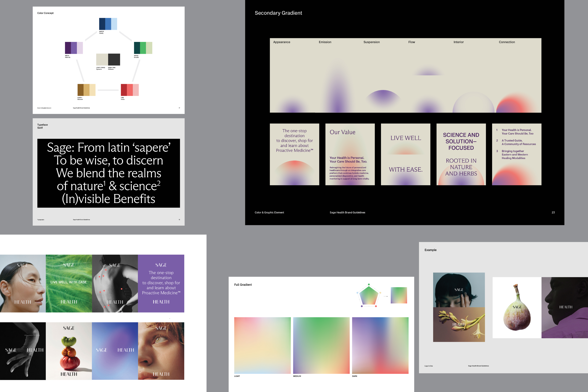Open the LIVE WELL WITH EASE card
Viewport: 588px width, 392px height.
pyautogui.click(x=405, y=154)
